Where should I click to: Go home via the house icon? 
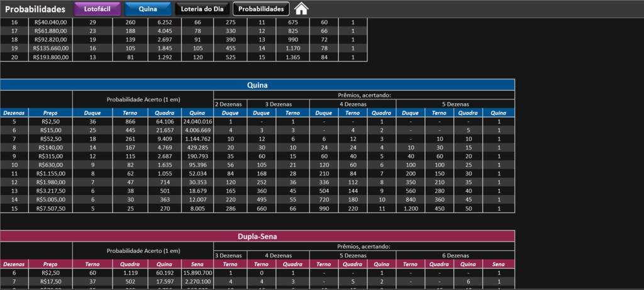(x=301, y=9)
